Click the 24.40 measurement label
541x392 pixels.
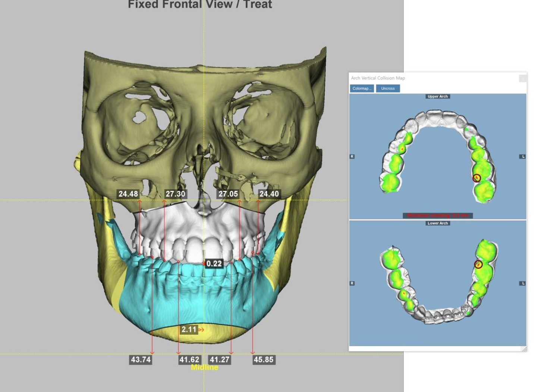coord(269,194)
